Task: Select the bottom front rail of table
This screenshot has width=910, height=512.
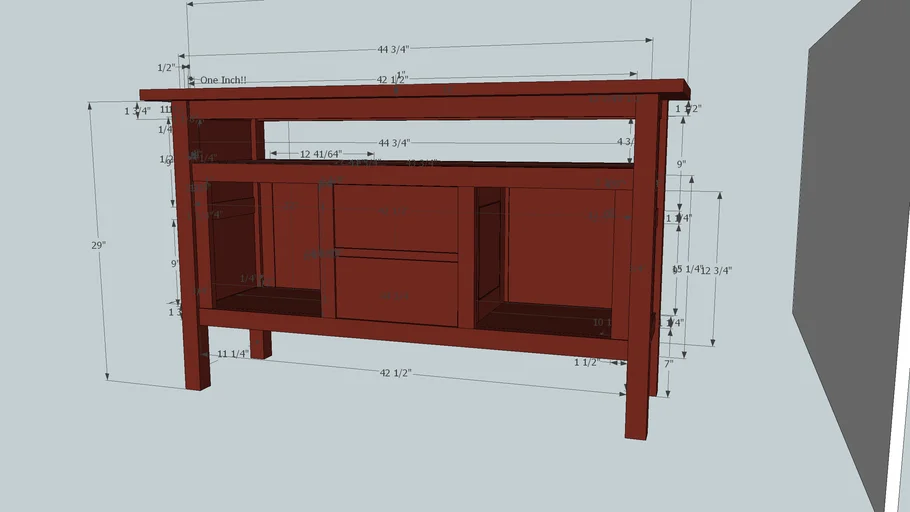Action: (x=410, y=331)
